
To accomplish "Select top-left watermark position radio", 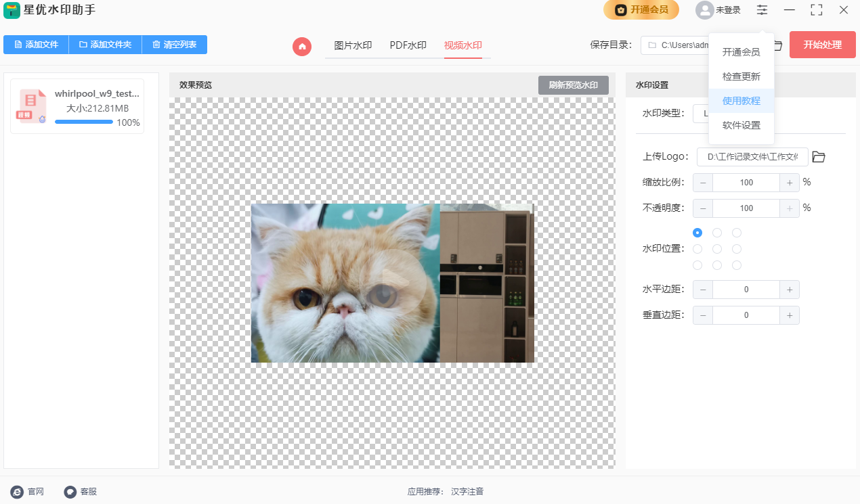I will (x=697, y=233).
